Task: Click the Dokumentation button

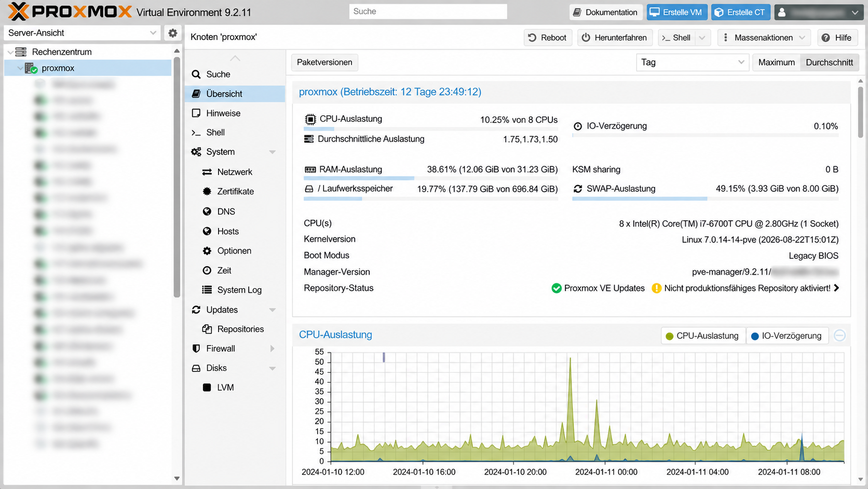Action: coord(606,12)
